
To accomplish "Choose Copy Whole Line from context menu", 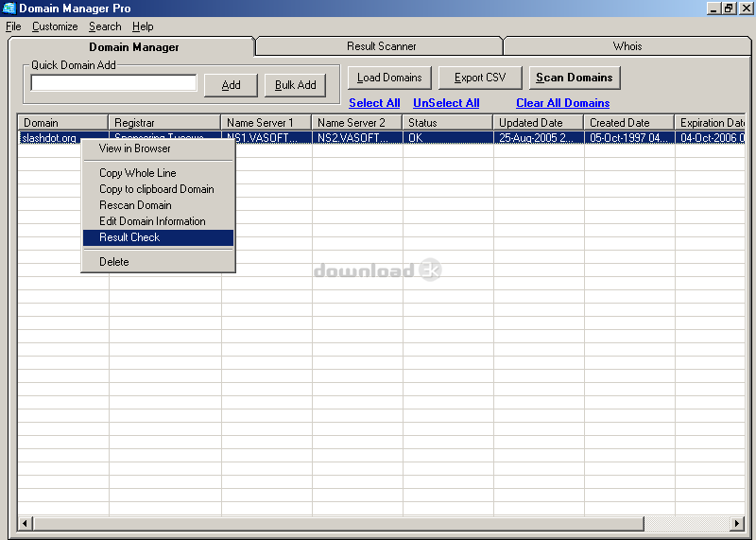I will click(158, 173).
